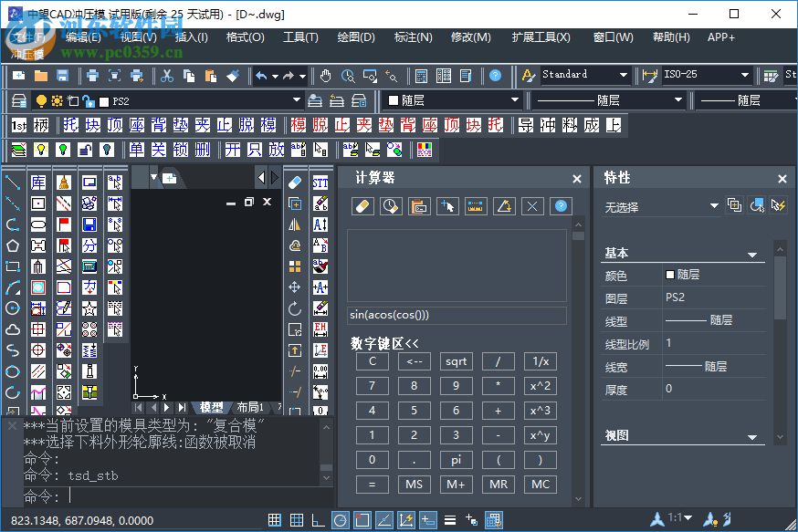Click the Cut scissors icon on the toolbar

tap(168, 75)
